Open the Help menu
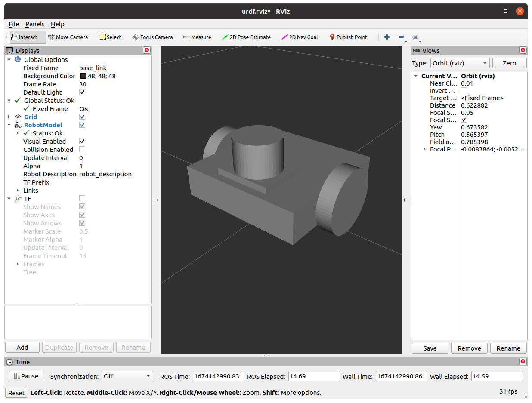 [58, 24]
